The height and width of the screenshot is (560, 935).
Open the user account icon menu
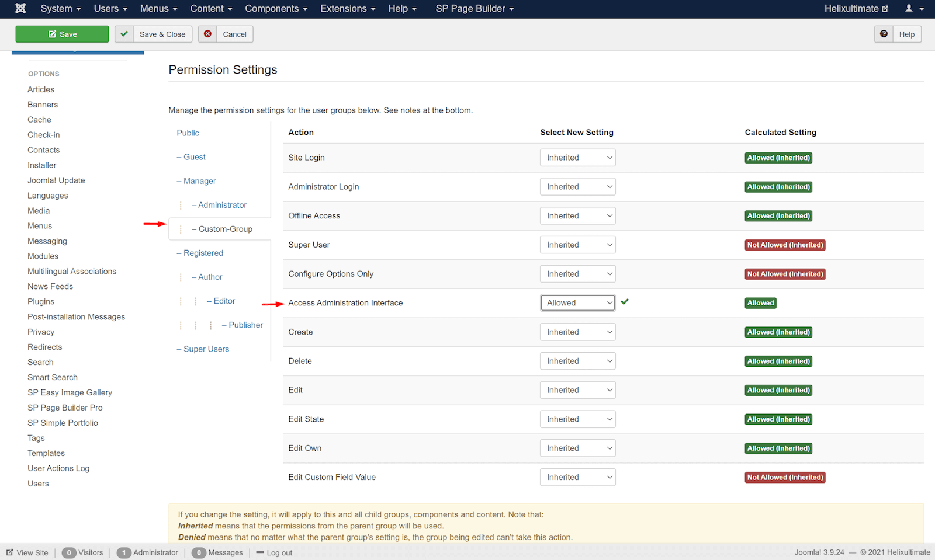914,8
